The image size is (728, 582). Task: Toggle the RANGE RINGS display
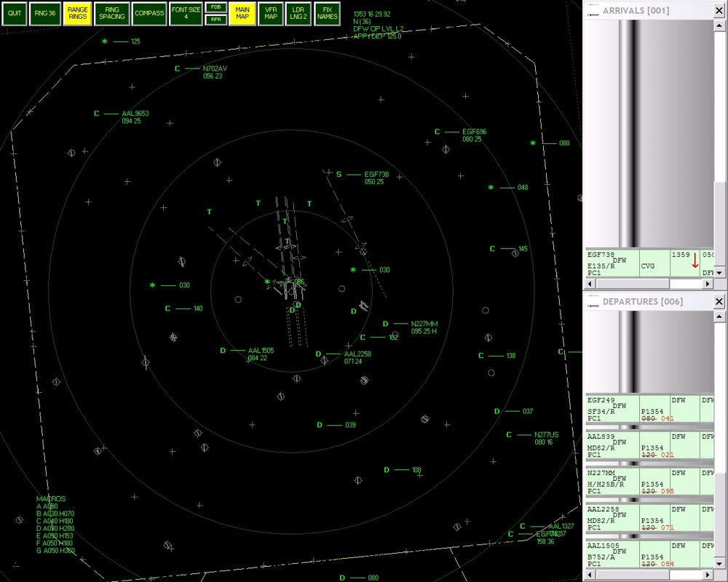(x=78, y=14)
